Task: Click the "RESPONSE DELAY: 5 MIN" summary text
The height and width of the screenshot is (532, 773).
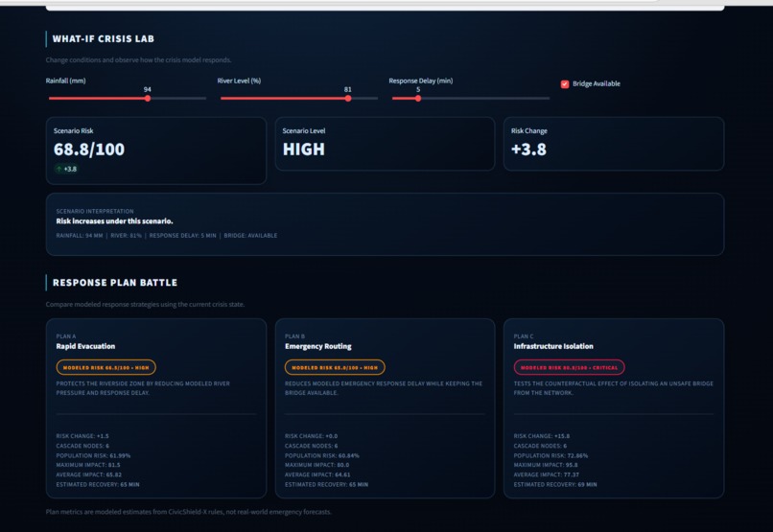Action: pyautogui.click(x=182, y=236)
